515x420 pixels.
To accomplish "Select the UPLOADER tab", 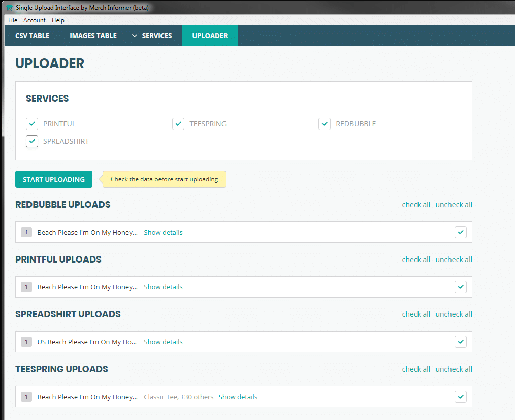I will point(210,36).
